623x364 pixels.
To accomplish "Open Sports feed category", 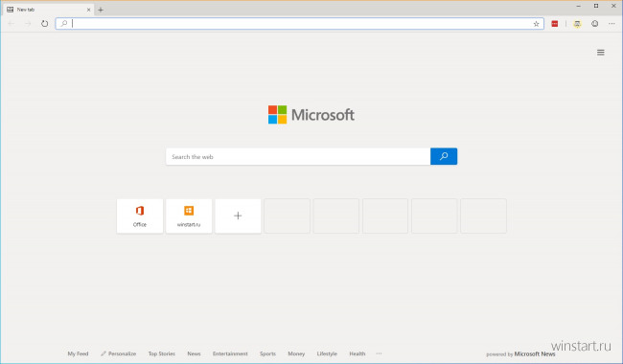I will 267,353.
